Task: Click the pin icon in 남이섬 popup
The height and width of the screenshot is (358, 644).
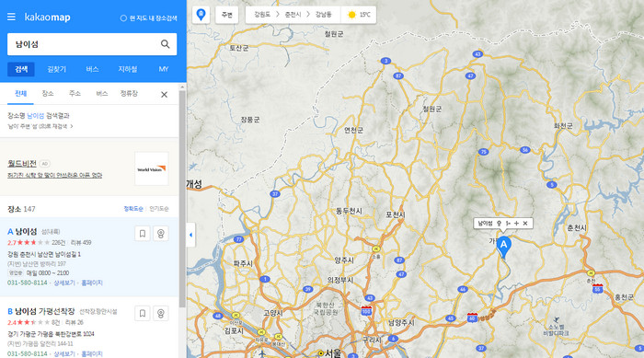Action: pos(499,224)
